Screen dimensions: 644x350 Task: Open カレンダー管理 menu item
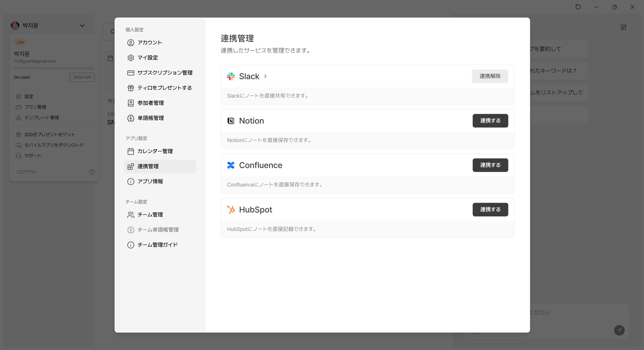tap(155, 151)
